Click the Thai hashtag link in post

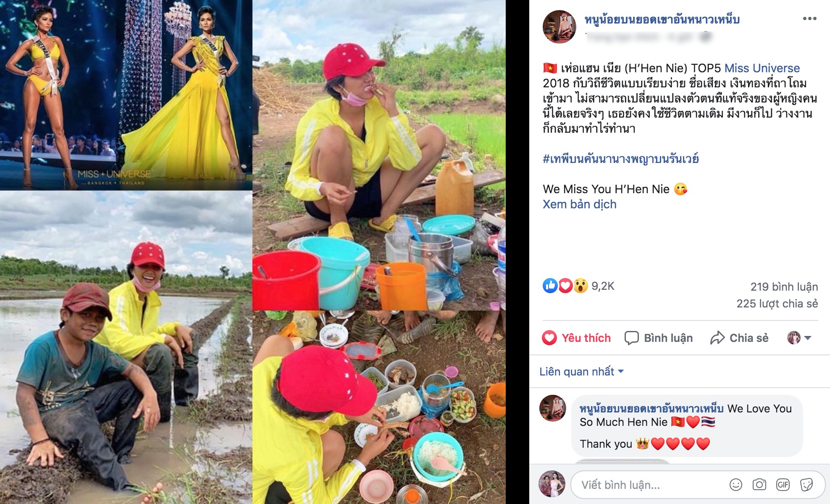coord(620,159)
